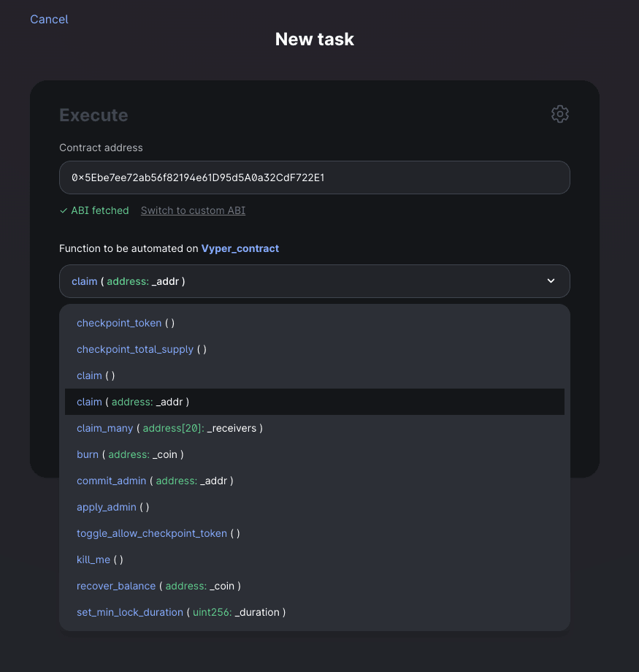Open the task settings gear icon
The image size is (639, 672).
pos(559,114)
